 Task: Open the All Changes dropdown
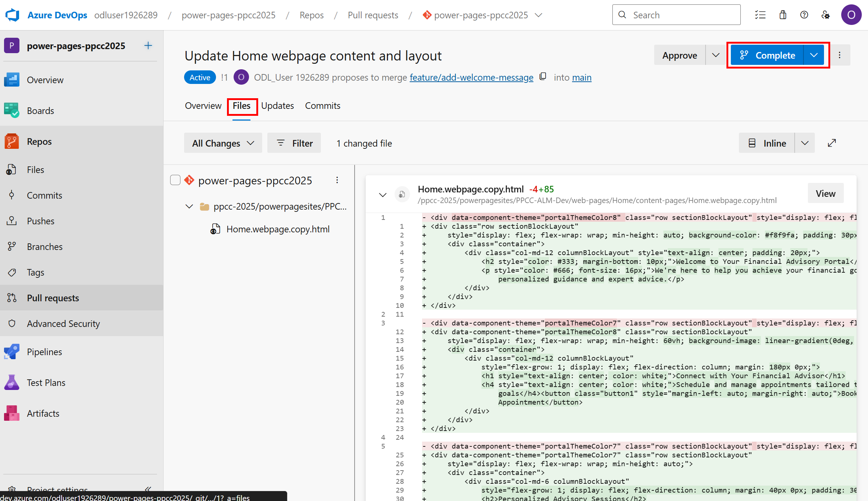coord(223,143)
